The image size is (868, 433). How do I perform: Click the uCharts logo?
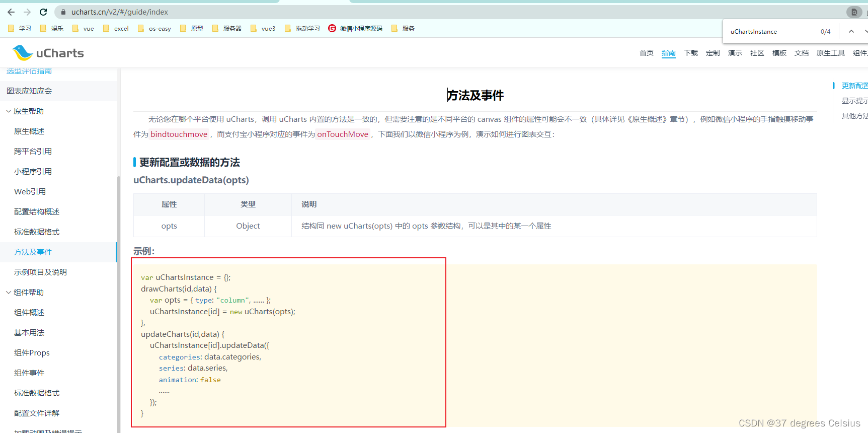(48, 52)
